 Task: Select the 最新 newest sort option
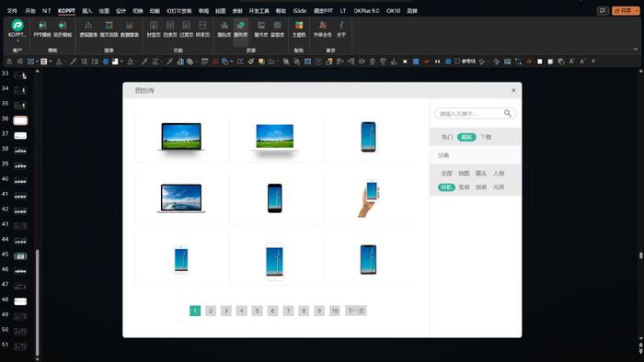tap(466, 137)
